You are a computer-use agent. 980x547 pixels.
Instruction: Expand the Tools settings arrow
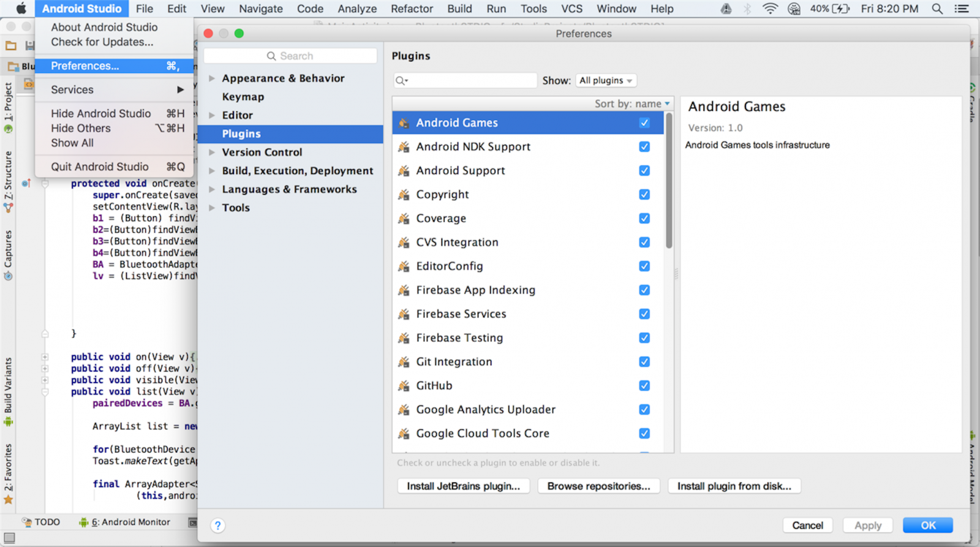[212, 208]
